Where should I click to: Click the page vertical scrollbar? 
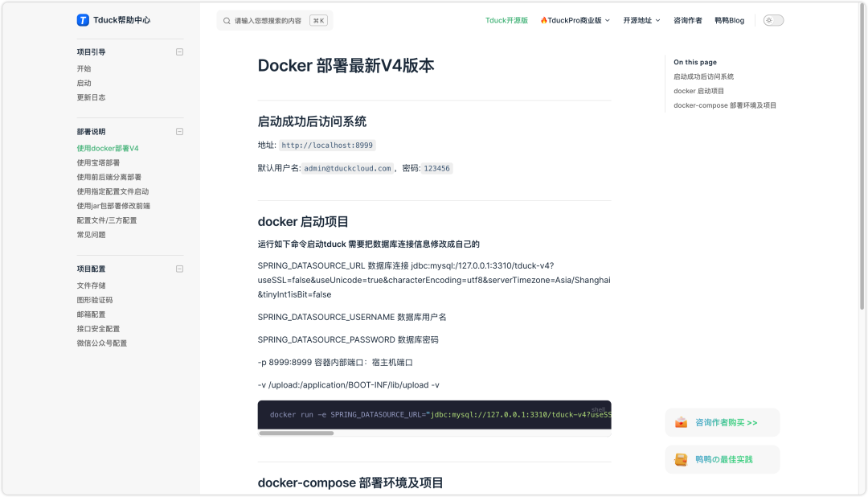coord(862,157)
